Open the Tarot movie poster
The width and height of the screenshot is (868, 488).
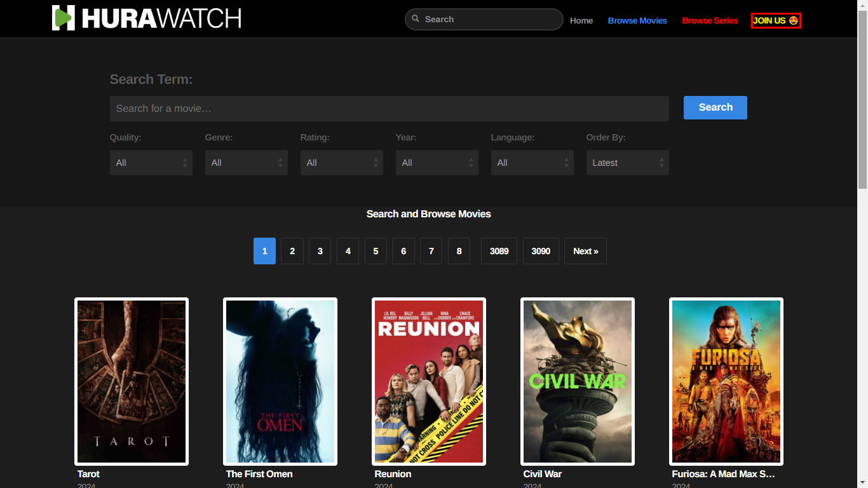pyautogui.click(x=132, y=381)
